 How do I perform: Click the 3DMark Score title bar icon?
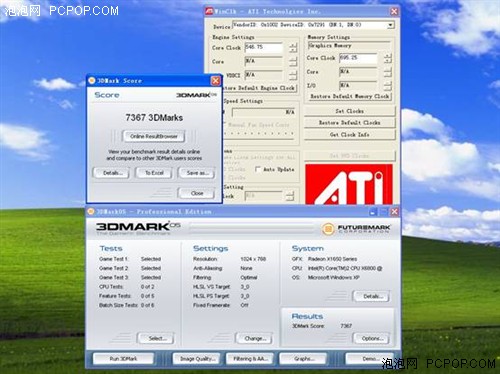tap(92, 81)
